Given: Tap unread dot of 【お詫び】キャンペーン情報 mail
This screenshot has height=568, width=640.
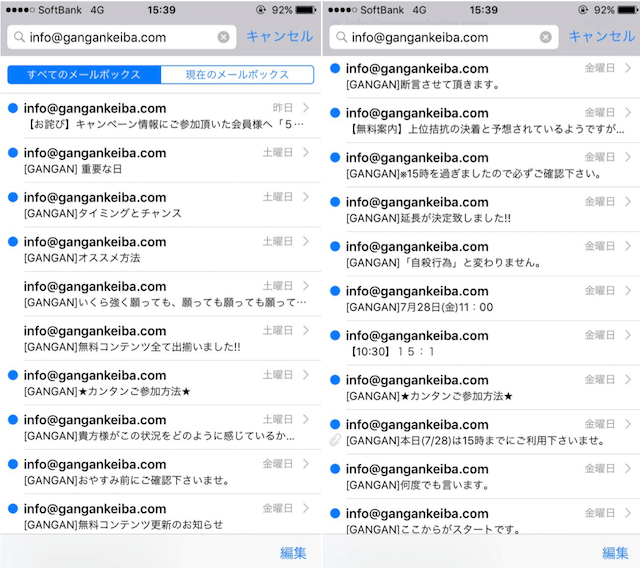Looking at the screenshot, I should click(13, 108).
